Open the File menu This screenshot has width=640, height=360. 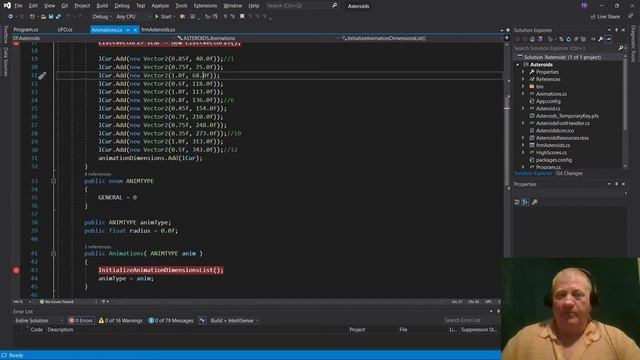(18, 6)
